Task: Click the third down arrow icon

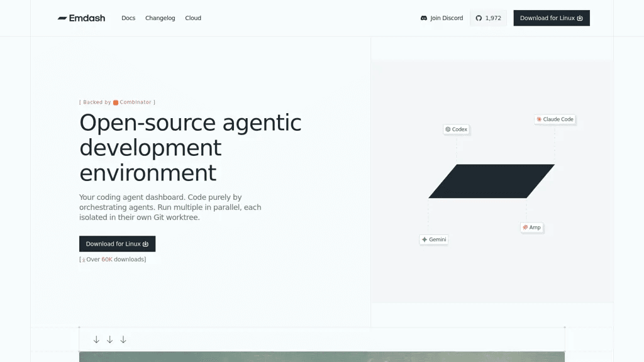Action: 123,339
